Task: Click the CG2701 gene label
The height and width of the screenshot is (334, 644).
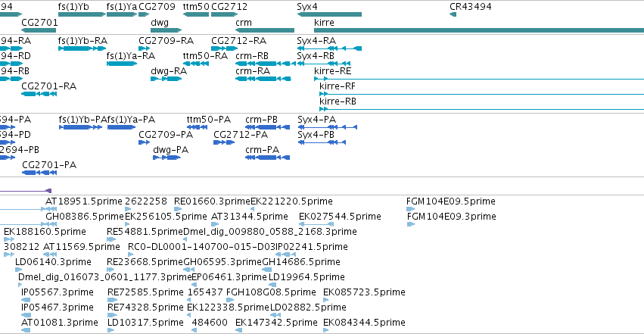Action: click(x=39, y=23)
